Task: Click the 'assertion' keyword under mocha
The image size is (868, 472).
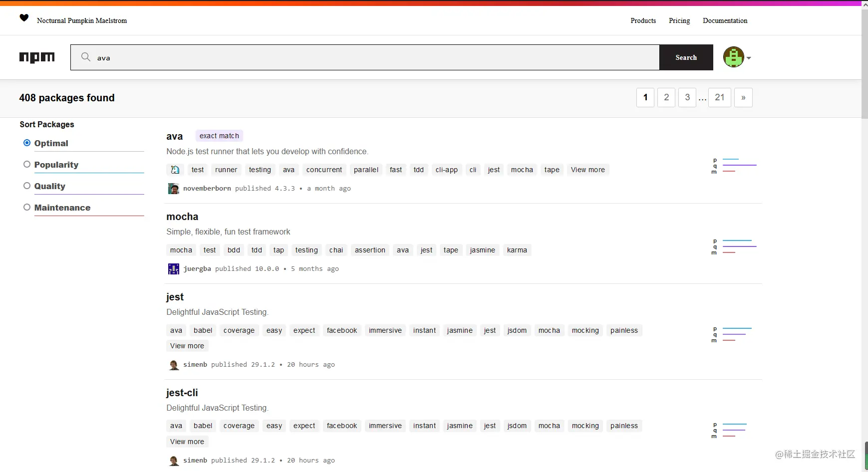Action: pos(370,250)
